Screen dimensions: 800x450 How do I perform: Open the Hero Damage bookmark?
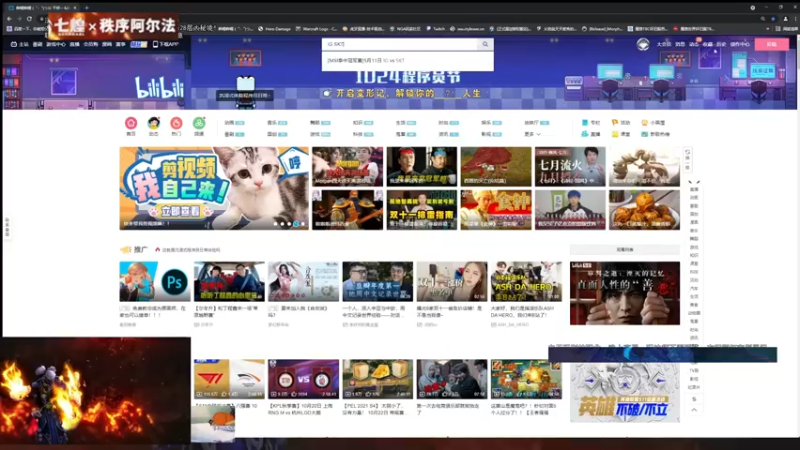tap(274, 29)
